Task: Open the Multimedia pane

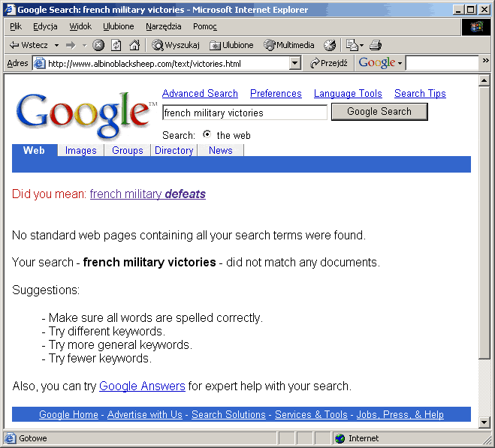Action: tap(289, 45)
